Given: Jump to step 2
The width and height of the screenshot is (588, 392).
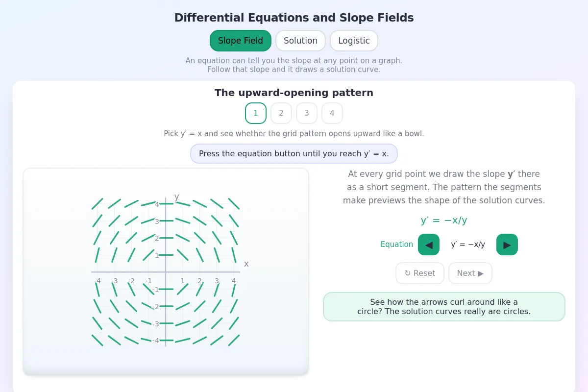Looking at the screenshot, I should coord(281,113).
